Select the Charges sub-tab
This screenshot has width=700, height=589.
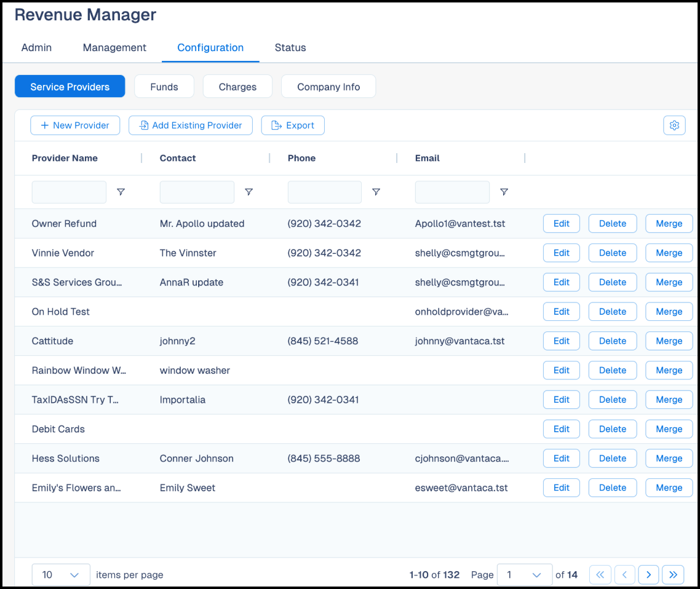click(237, 87)
